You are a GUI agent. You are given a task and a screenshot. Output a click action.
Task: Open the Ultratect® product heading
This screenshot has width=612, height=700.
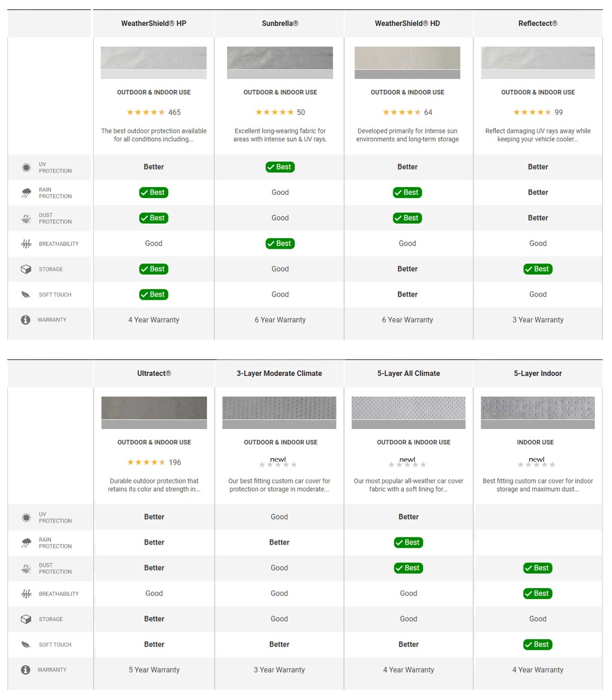click(154, 373)
